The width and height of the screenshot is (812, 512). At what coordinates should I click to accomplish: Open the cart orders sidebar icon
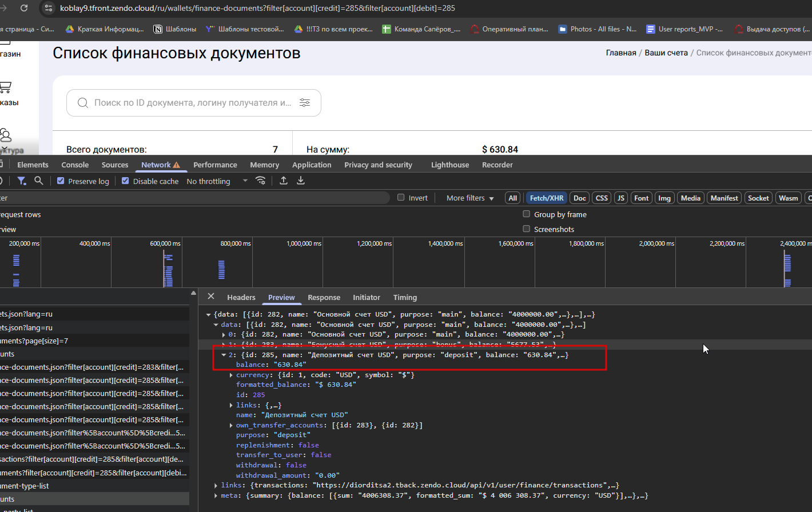coord(5,87)
